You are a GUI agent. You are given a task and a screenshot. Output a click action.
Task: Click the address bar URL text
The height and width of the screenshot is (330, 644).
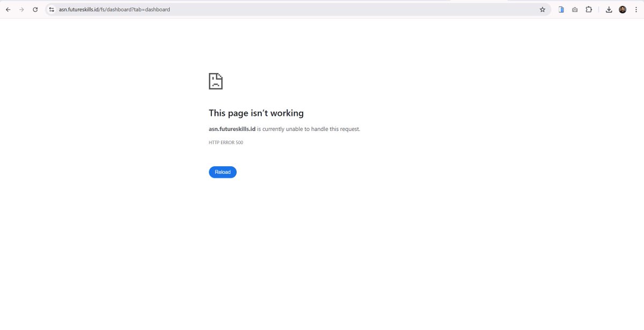(x=114, y=10)
